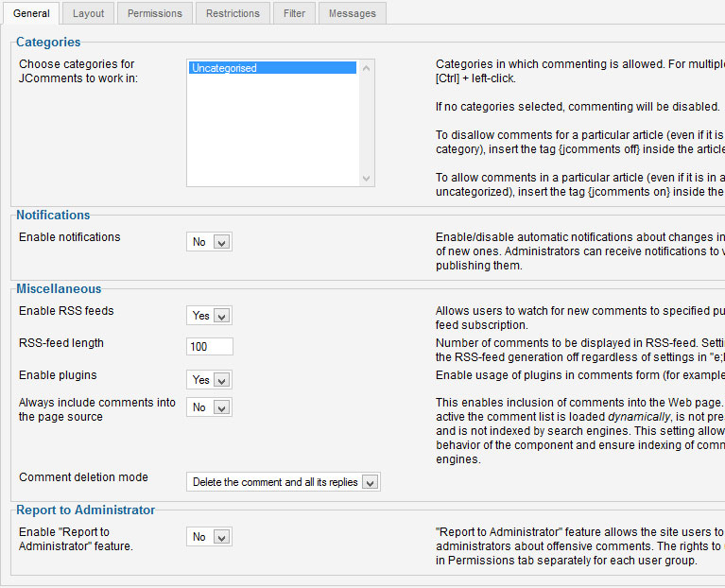
Task: Switch to the Permissions tab
Action: (155, 13)
